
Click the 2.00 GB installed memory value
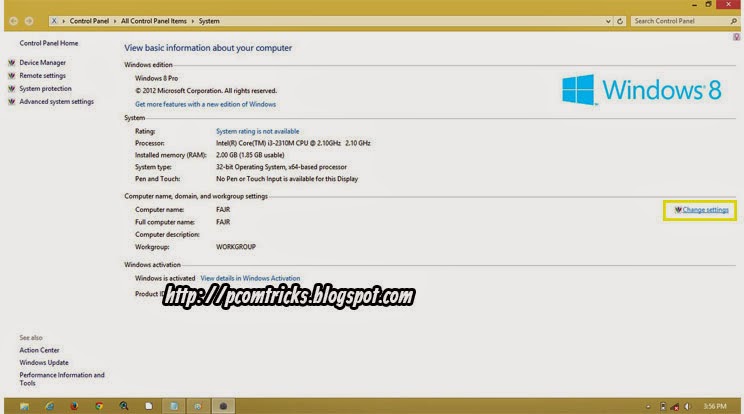point(250,155)
